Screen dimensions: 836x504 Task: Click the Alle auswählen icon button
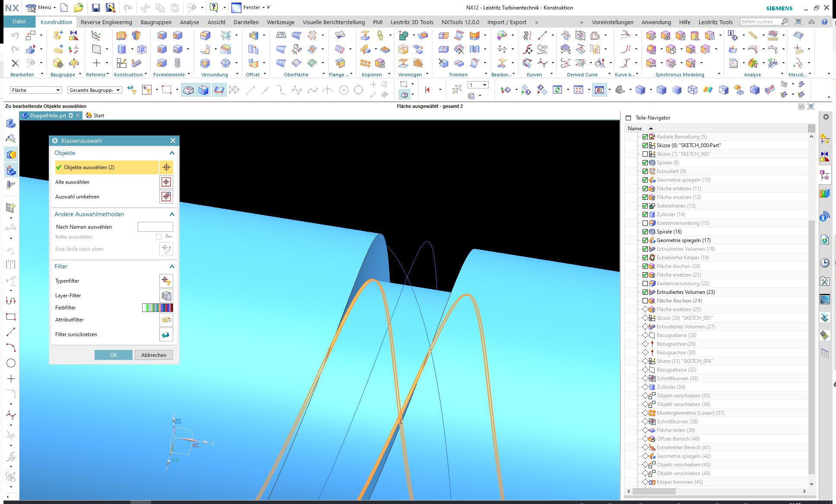pyautogui.click(x=166, y=182)
